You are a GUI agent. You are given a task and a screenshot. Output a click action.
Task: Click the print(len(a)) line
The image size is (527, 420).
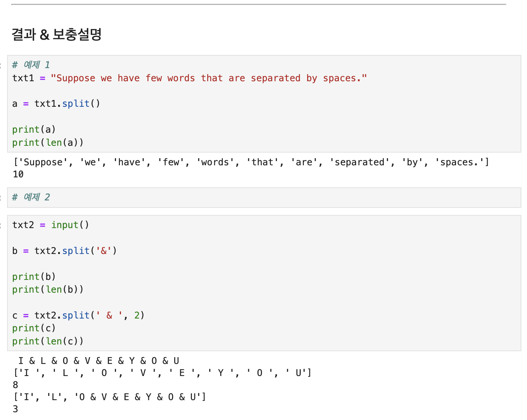[48, 143]
